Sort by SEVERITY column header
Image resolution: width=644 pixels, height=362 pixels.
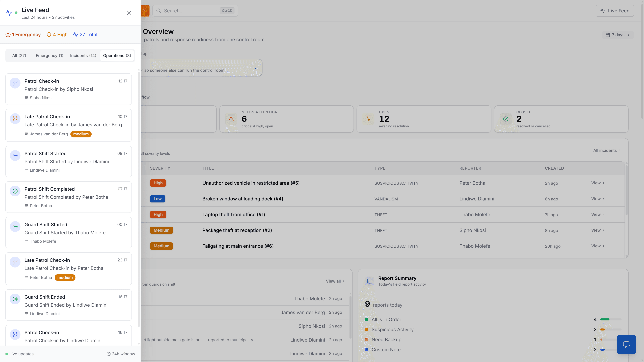pyautogui.click(x=160, y=168)
